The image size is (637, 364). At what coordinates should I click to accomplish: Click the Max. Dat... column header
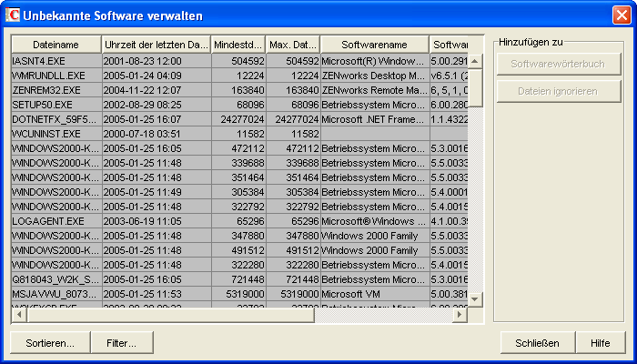click(293, 45)
